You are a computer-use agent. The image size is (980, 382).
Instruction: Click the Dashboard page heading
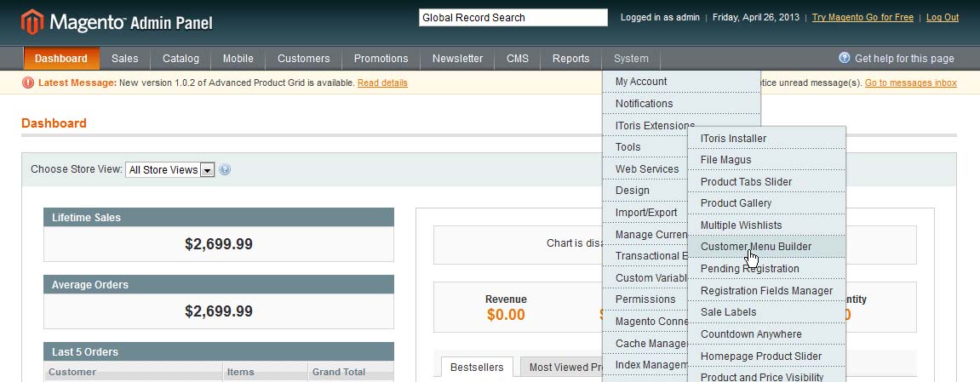coord(54,123)
